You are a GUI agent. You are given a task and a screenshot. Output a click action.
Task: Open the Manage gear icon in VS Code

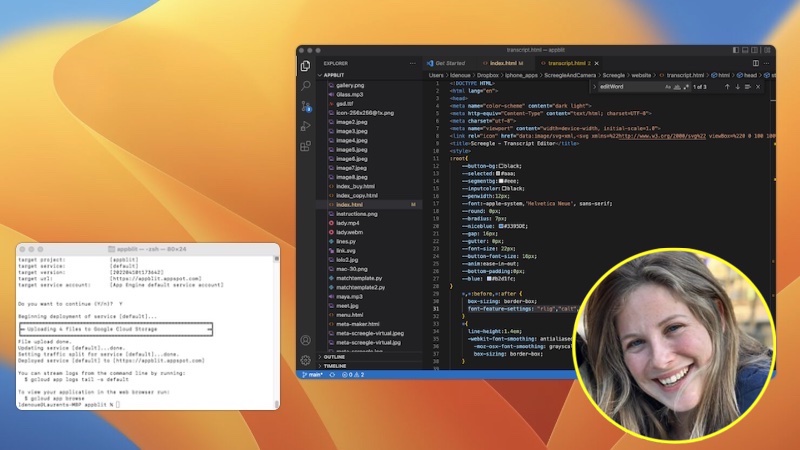tap(305, 360)
